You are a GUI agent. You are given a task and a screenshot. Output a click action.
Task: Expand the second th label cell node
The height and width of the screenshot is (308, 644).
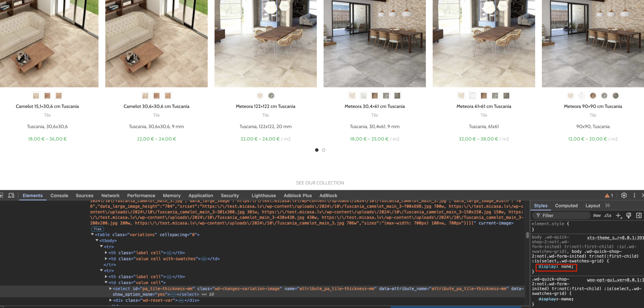point(106,276)
